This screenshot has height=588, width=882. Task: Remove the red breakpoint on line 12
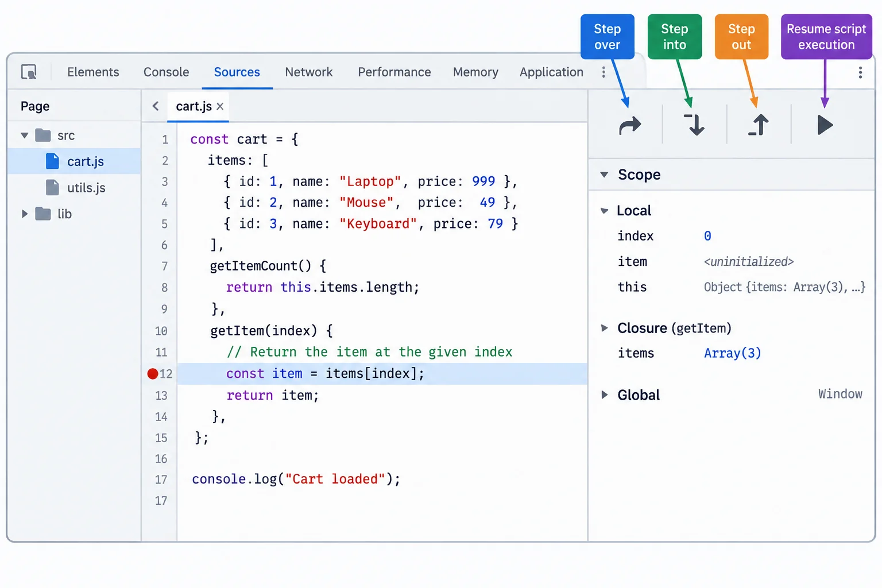pyautogui.click(x=153, y=374)
